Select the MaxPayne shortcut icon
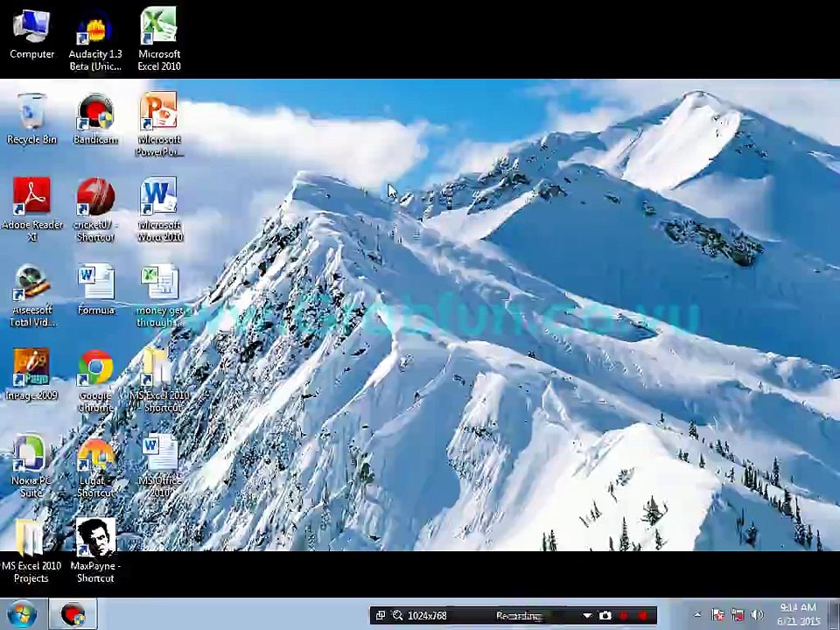Image resolution: width=840 pixels, height=630 pixels. click(95, 551)
